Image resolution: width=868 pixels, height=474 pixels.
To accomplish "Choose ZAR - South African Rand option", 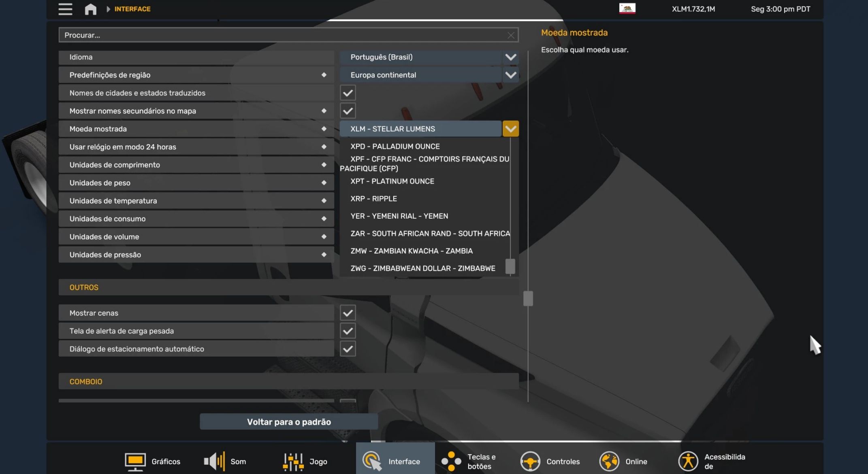I will (x=430, y=234).
